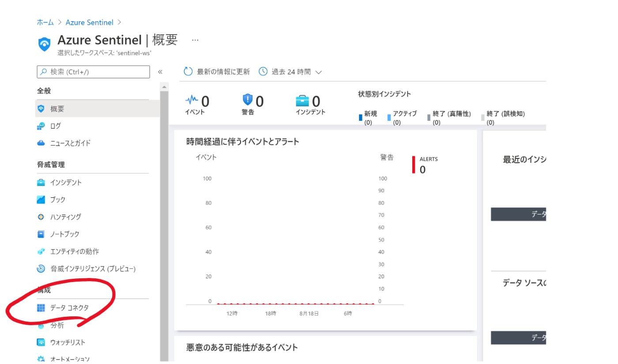Click the 脅威管理 section header
618x364 pixels.
click(51, 165)
